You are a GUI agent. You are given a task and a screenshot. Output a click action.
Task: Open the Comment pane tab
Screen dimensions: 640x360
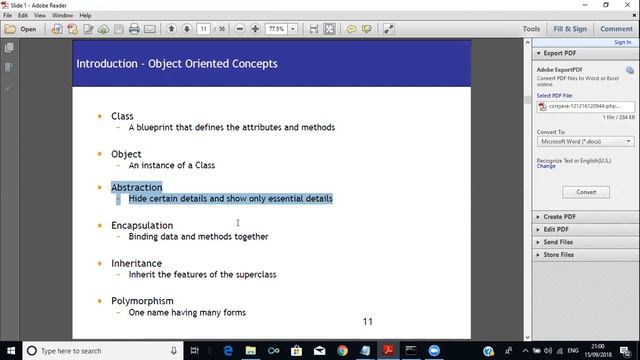tap(616, 29)
